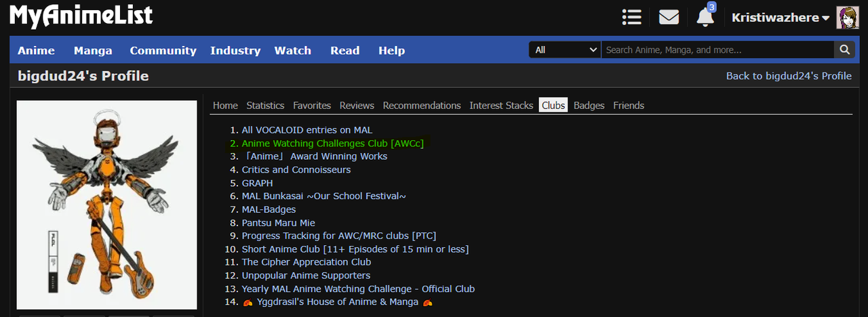The height and width of the screenshot is (317, 868).
Task: Open All VOCALOID entries on MAL club
Action: click(x=307, y=129)
